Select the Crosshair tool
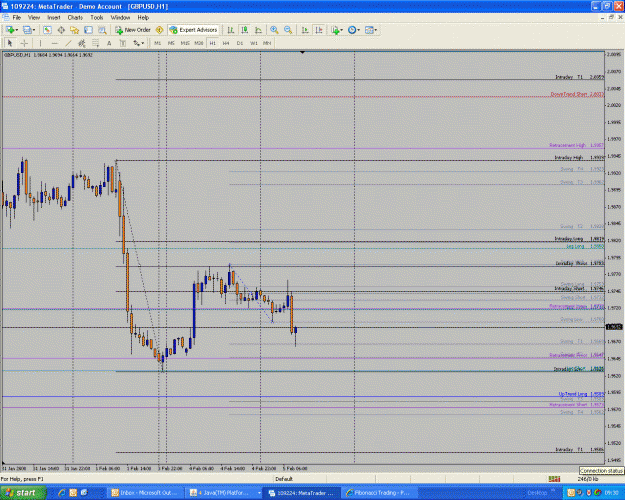 24,43
